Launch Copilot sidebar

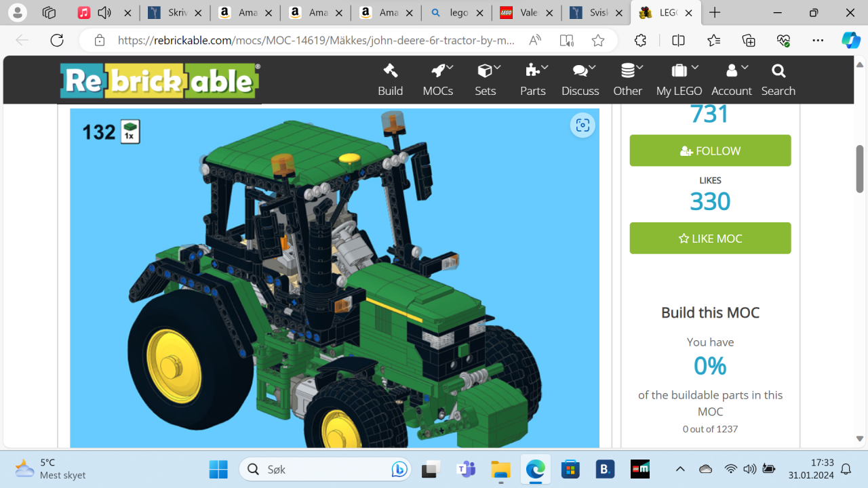coord(851,41)
